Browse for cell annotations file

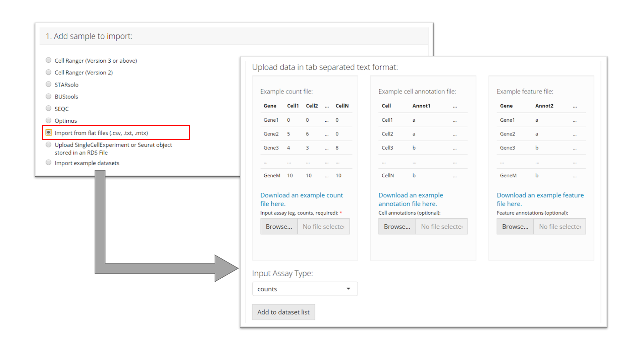pyautogui.click(x=397, y=227)
